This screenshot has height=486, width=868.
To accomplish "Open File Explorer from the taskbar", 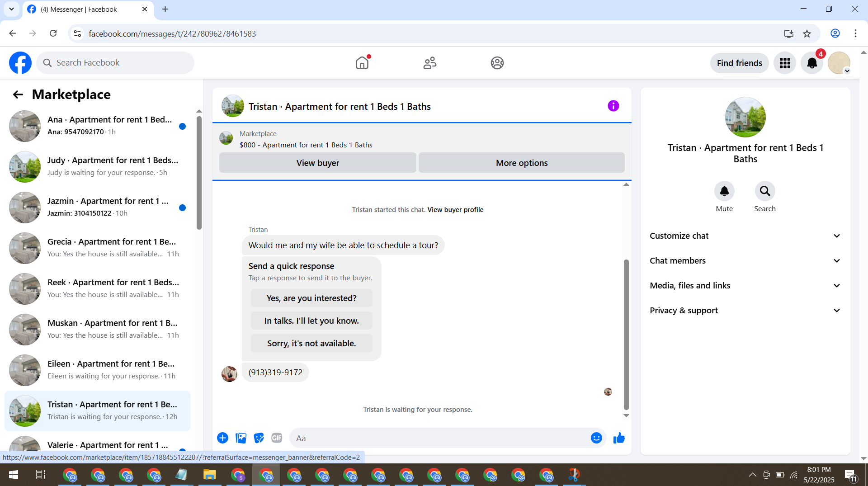I will pos(209,475).
